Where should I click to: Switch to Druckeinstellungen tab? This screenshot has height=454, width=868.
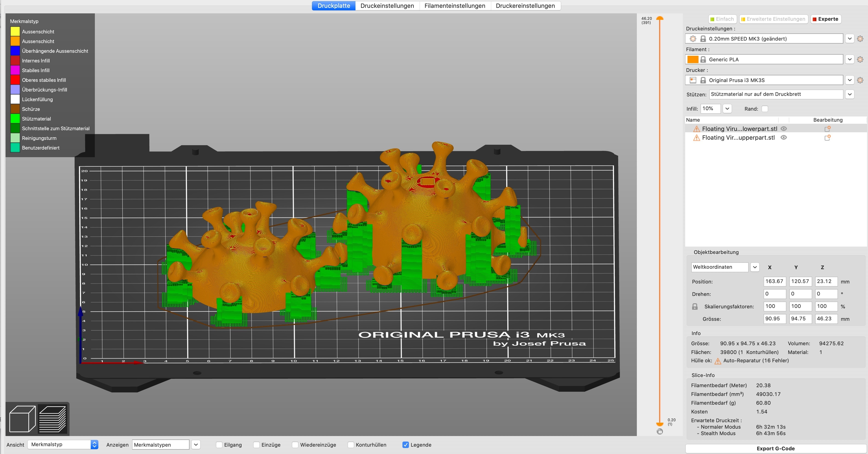pyautogui.click(x=387, y=6)
